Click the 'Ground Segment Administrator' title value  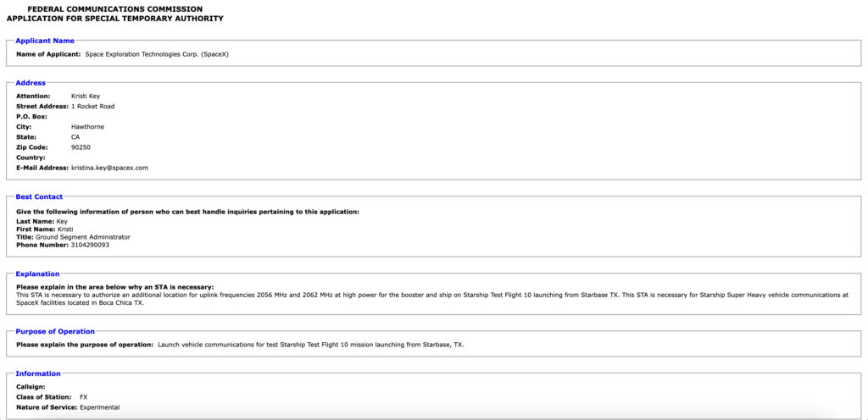pos(83,237)
